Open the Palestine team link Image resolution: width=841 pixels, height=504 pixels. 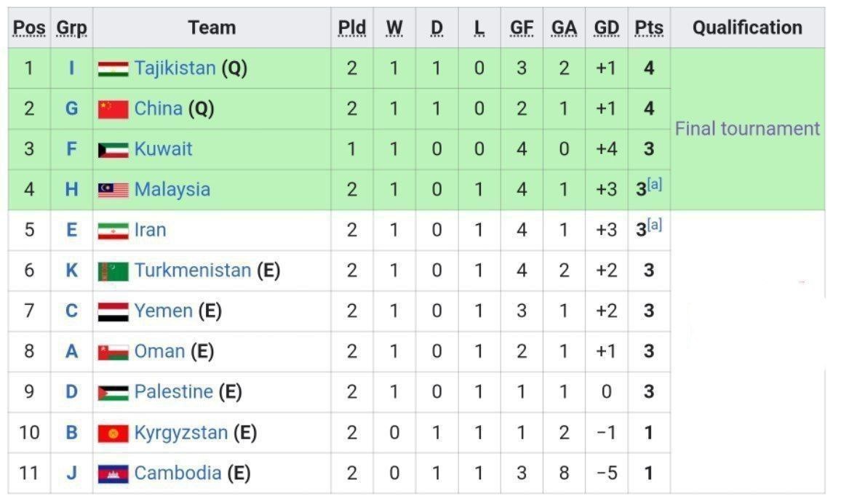click(x=173, y=392)
